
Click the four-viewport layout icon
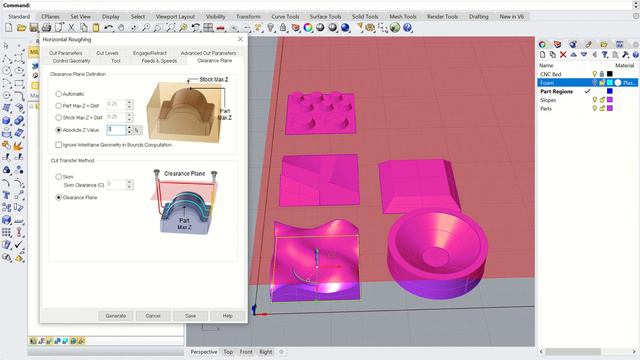click(x=208, y=27)
